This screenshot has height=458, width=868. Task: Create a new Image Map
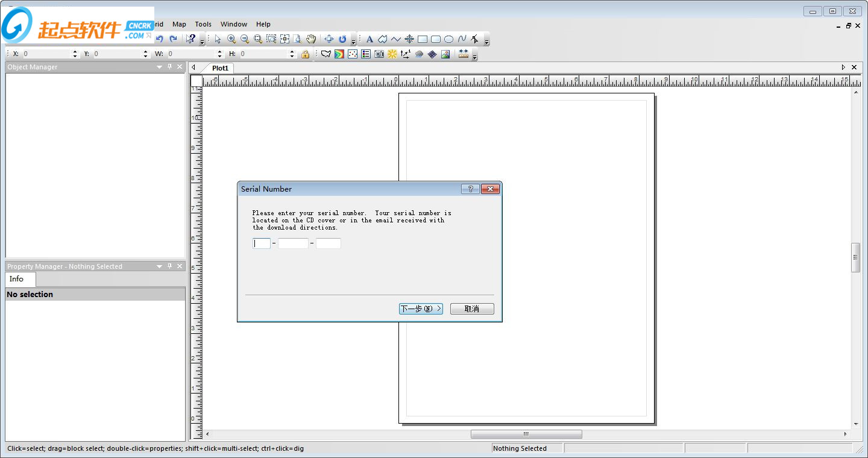pyautogui.click(x=379, y=54)
